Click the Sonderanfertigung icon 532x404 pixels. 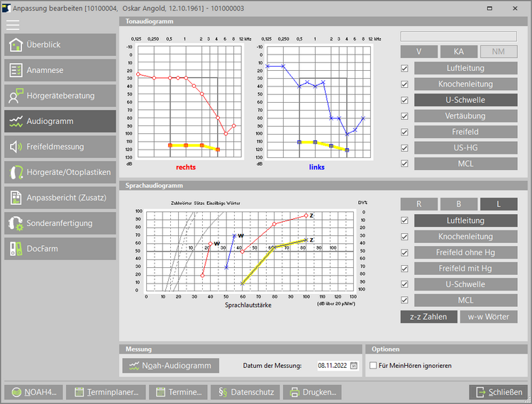click(16, 223)
